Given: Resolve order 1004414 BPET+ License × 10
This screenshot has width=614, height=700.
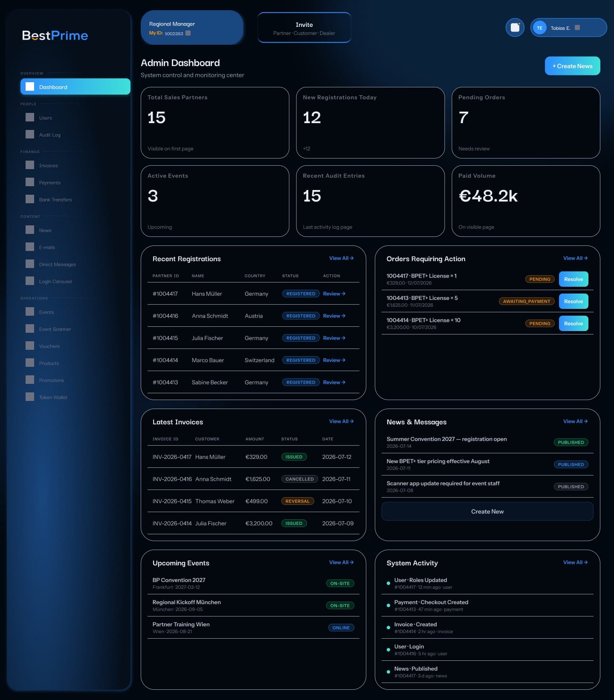Looking at the screenshot, I should [x=573, y=323].
